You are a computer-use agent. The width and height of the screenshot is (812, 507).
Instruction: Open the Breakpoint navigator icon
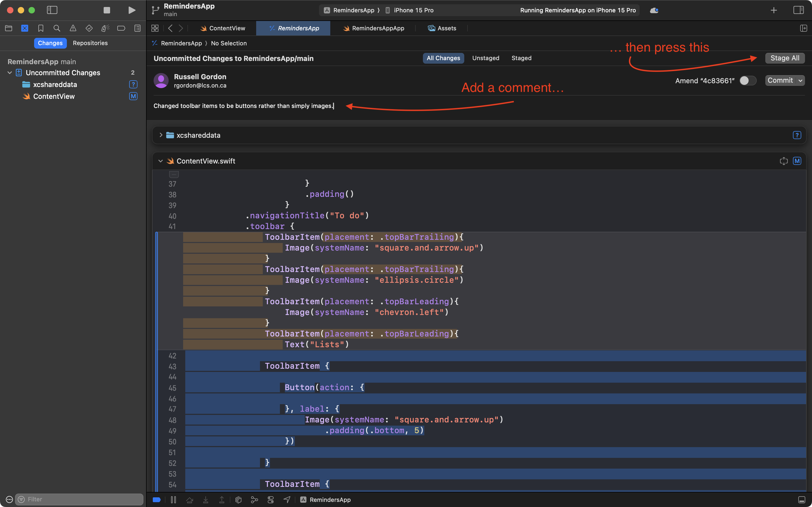click(121, 28)
